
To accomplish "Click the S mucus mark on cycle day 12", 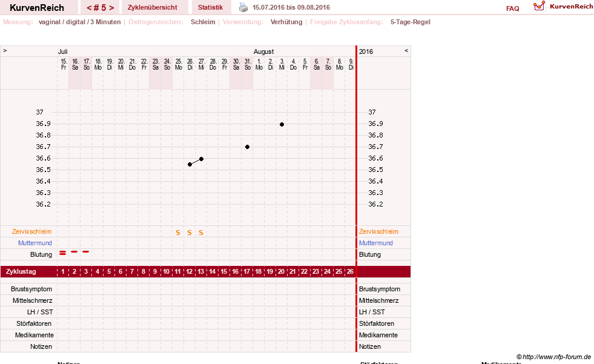I will pos(190,233).
